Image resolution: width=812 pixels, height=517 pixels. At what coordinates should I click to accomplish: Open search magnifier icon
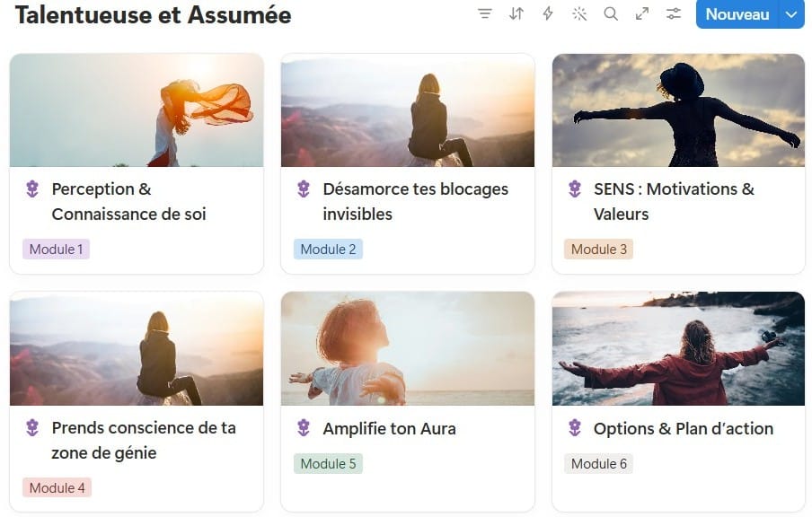[x=611, y=13]
